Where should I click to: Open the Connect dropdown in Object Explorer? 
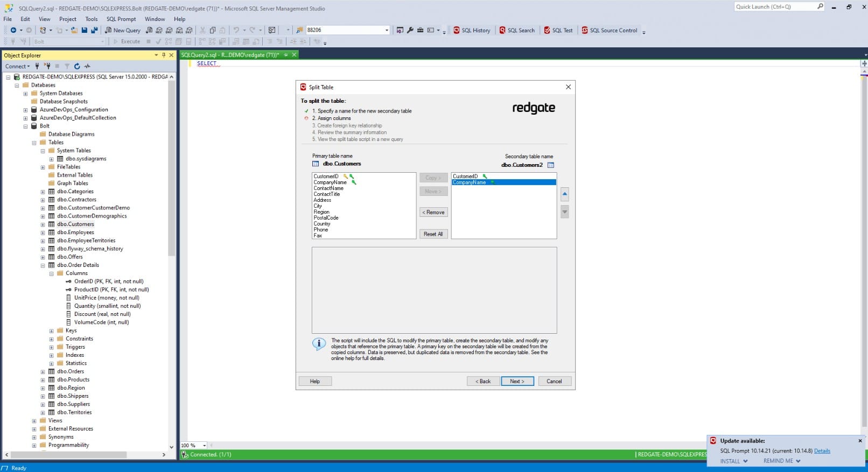[18, 66]
